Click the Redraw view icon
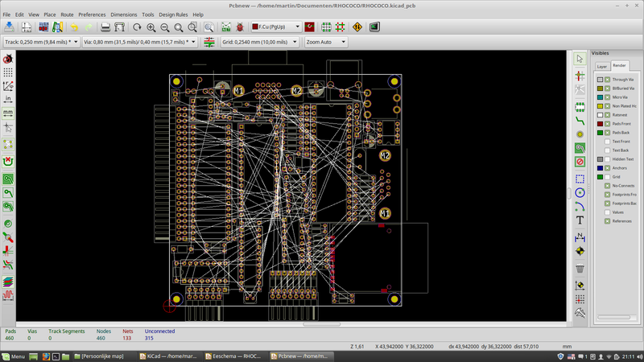Viewport: 644px width, 362px height. click(x=137, y=27)
